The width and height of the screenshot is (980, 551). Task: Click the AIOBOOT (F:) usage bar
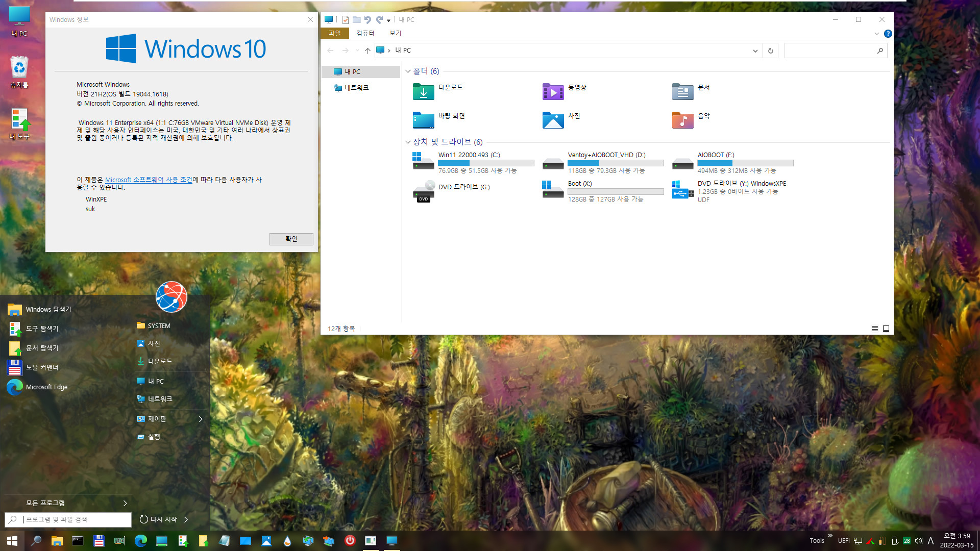(745, 163)
